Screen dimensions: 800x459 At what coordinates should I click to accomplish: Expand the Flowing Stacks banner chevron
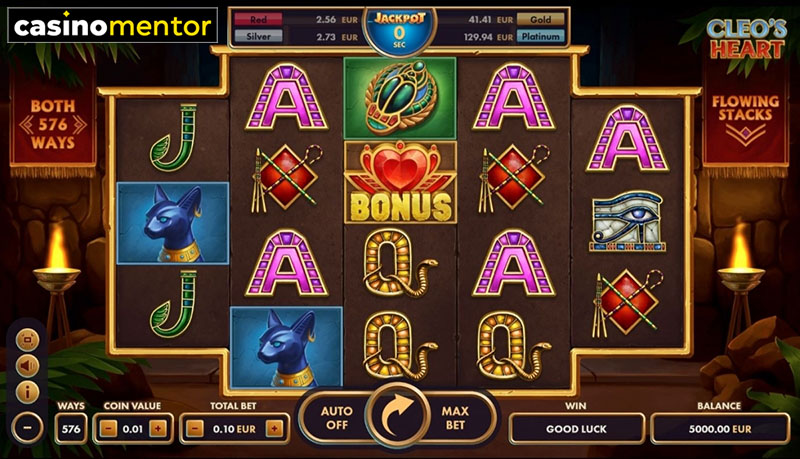tap(745, 135)
